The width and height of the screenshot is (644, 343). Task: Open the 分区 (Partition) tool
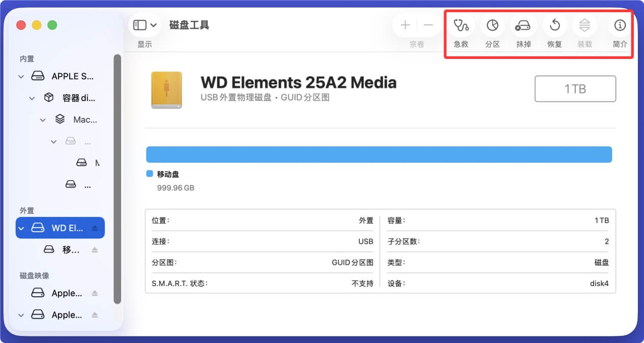coord(491,25)
